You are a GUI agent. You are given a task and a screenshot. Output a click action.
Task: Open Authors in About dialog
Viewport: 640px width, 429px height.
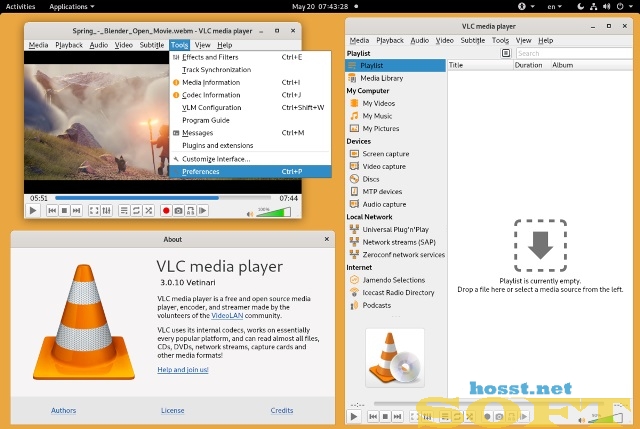pyautogui.click(x=63, y=411)
